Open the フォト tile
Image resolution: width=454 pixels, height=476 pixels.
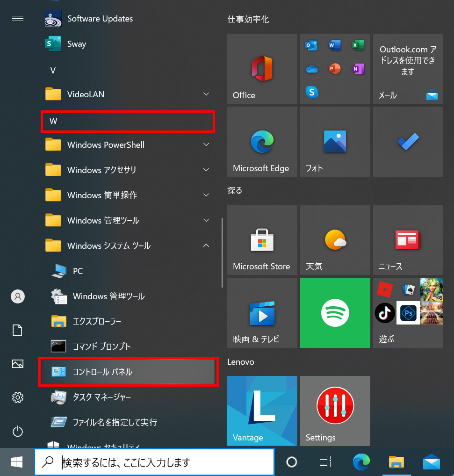335,142
